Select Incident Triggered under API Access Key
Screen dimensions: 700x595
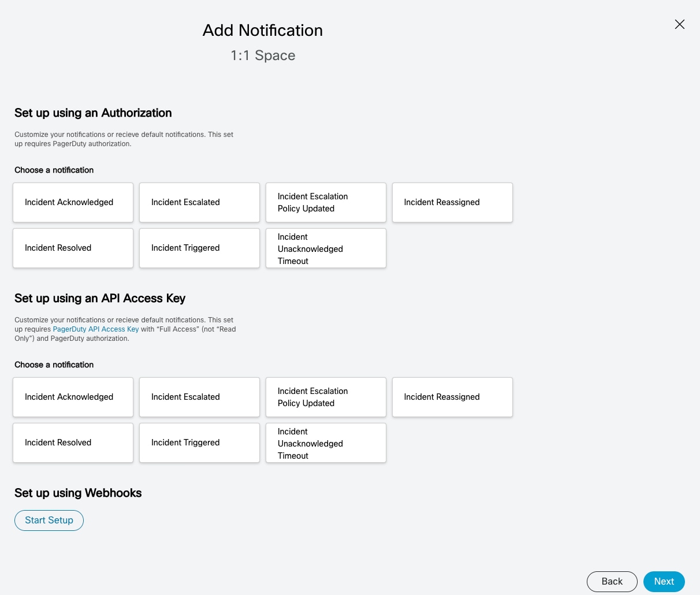pos(199,442)
